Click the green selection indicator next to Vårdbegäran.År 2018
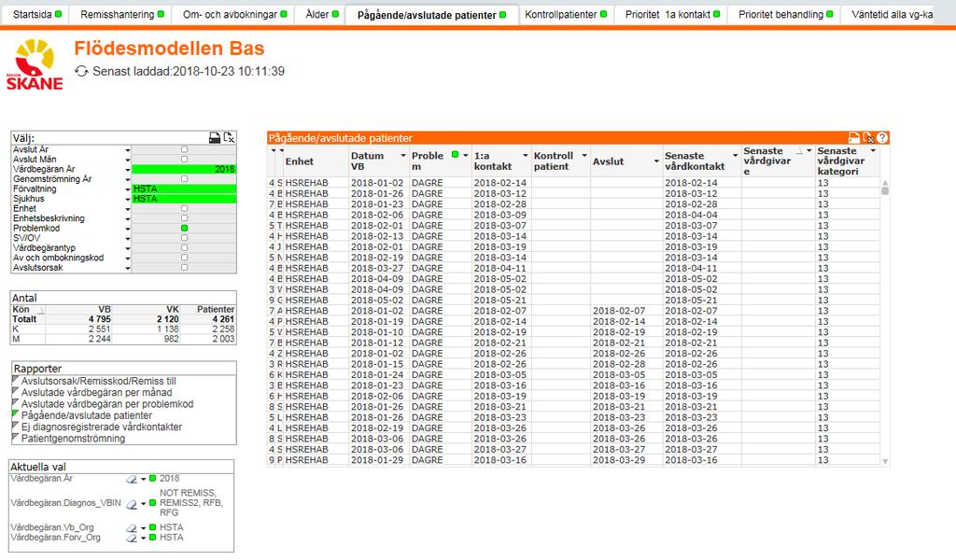Screen dimensions: 956x560 pyautogui.click(x=152, y=479)
